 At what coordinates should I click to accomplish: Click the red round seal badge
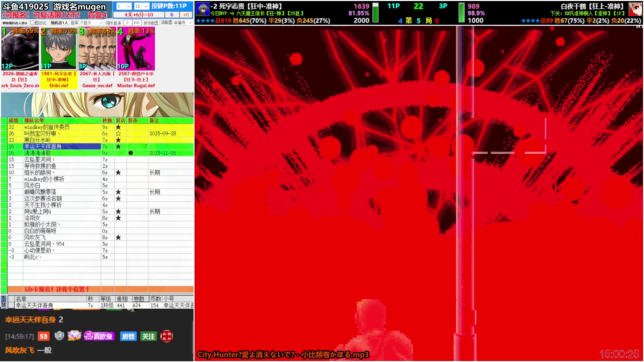166,336
